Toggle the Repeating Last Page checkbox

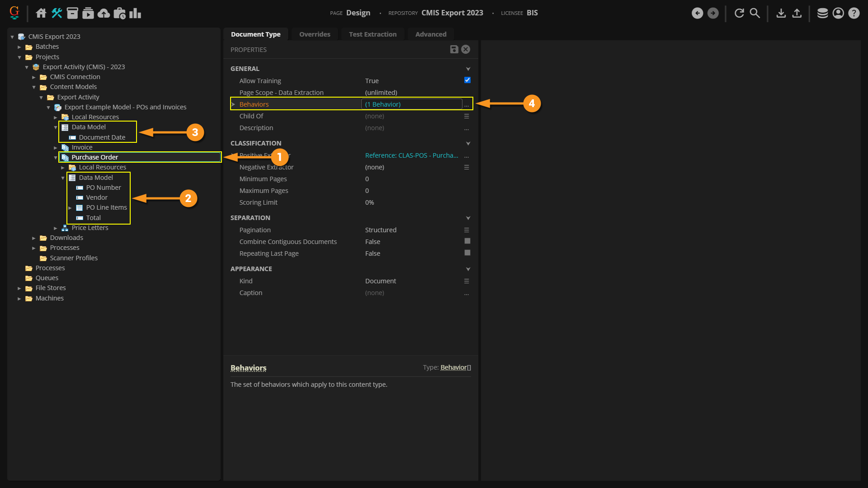[467, 253]
